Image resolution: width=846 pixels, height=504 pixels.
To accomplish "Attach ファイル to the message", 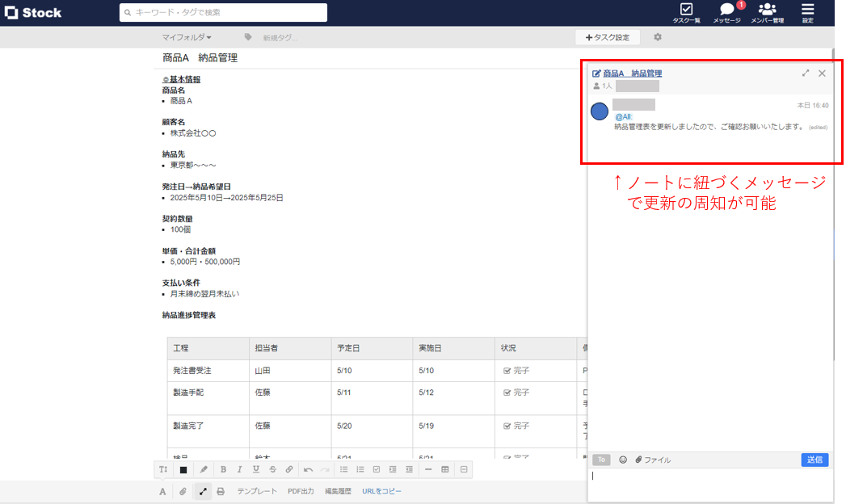I will pyautogui.click(x=653, y=460).
